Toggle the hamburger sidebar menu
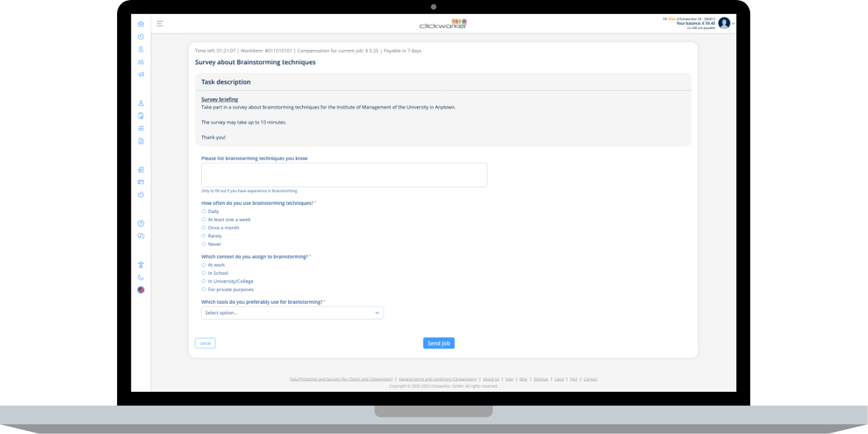Viewport: 868px width, 434px height. (x=160, y=24)
